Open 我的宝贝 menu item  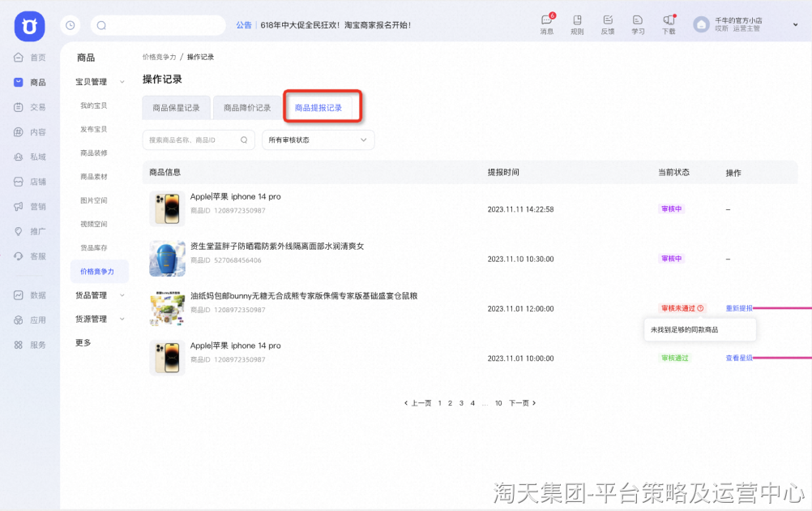(x=94, y=105)
